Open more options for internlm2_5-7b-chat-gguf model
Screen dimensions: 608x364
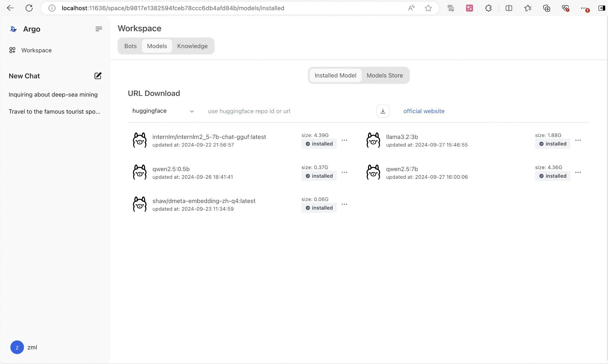point(344,140)
